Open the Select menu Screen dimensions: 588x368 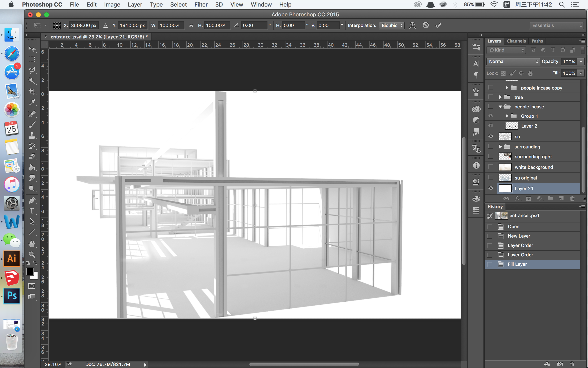click(178, 5)
